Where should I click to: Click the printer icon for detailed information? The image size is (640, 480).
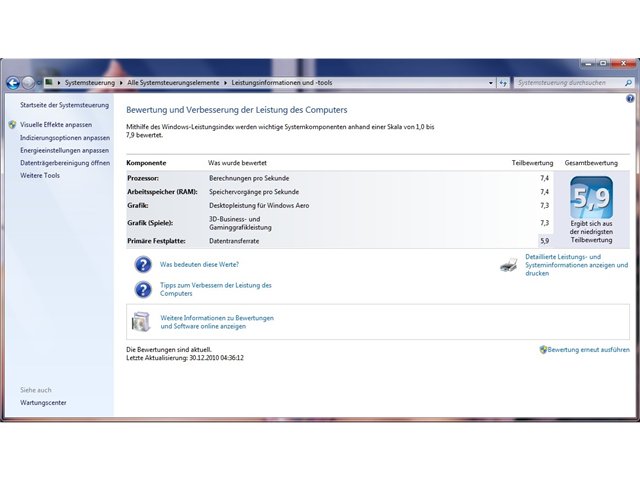(x=509, y=265)
